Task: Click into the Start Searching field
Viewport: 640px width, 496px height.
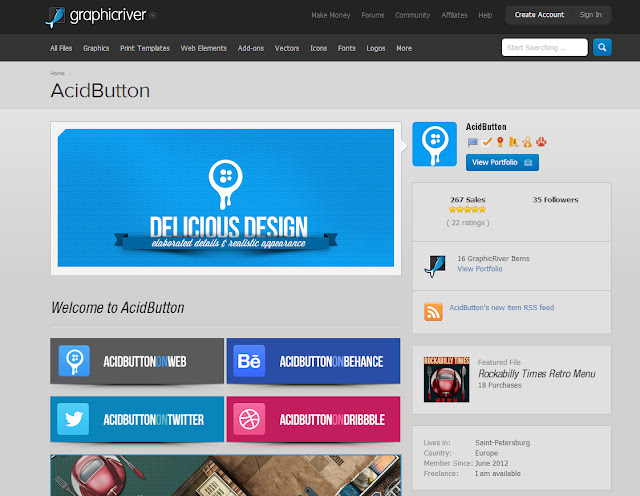Action: 544,47
